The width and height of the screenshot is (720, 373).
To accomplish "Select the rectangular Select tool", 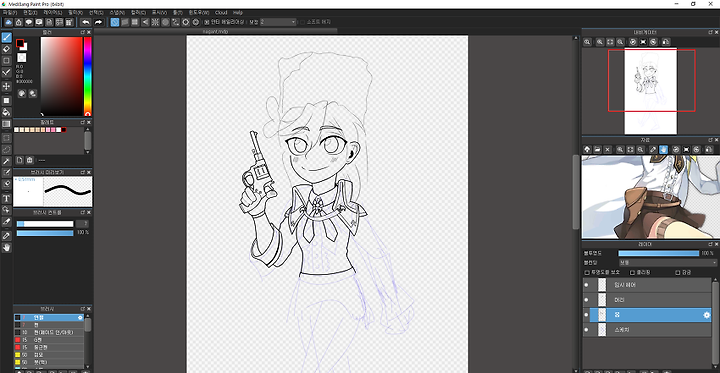I will tap(6, 137).
